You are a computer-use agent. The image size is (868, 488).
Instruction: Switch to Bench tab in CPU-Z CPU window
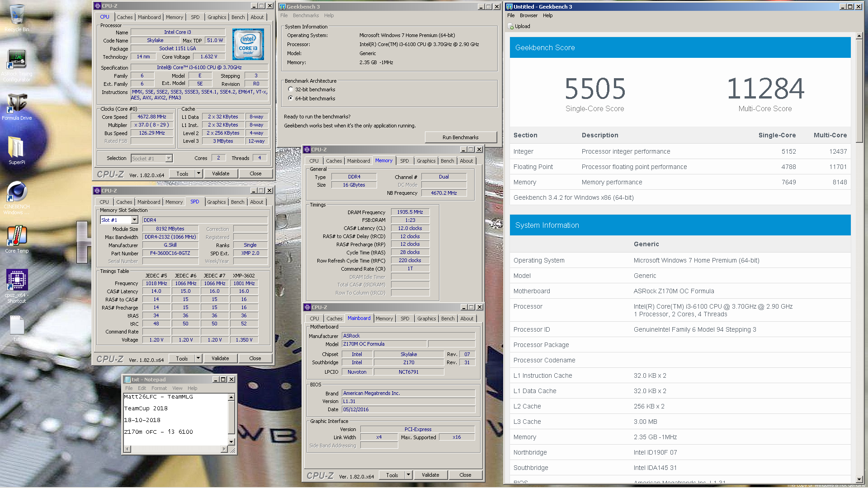coord(238,17)
